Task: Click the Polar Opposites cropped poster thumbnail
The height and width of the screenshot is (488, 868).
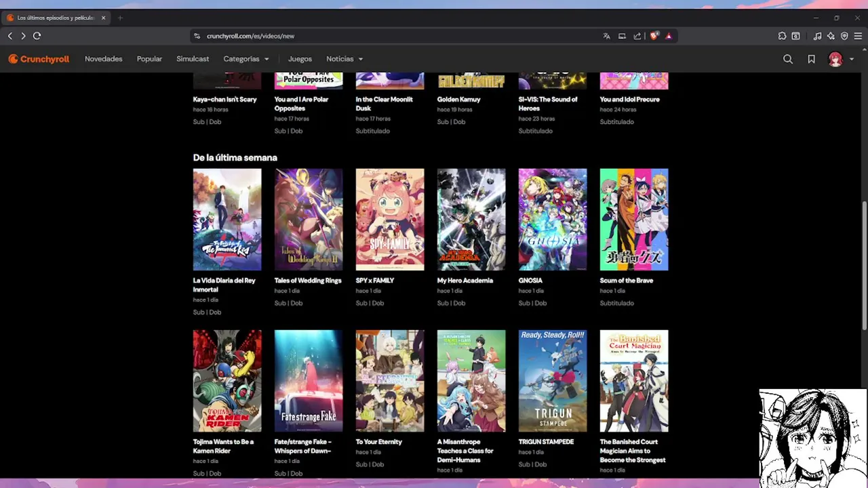Action: click(309, 81)
